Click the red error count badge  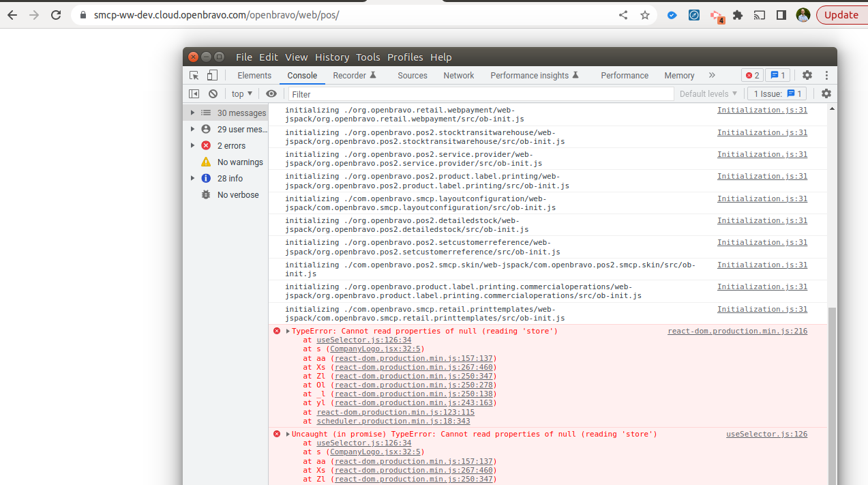(752, 76)
